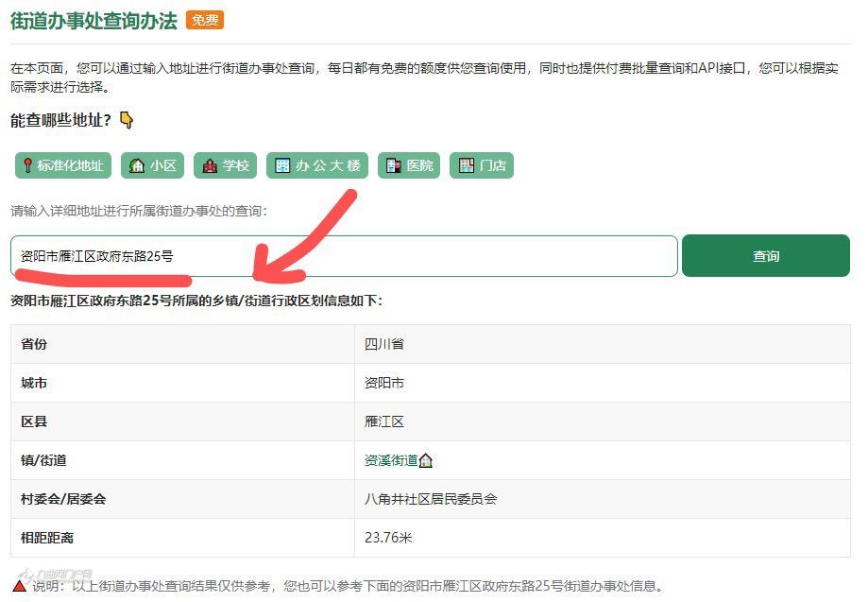The width and height of the screenshot is (868, 602).
Task: Click the office building icon
Action: (x=282, y=165)
